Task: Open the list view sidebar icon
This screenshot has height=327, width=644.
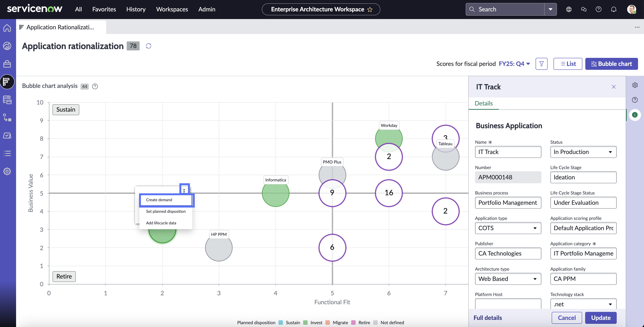Action: pyautogui.click(x=7, y=153)
